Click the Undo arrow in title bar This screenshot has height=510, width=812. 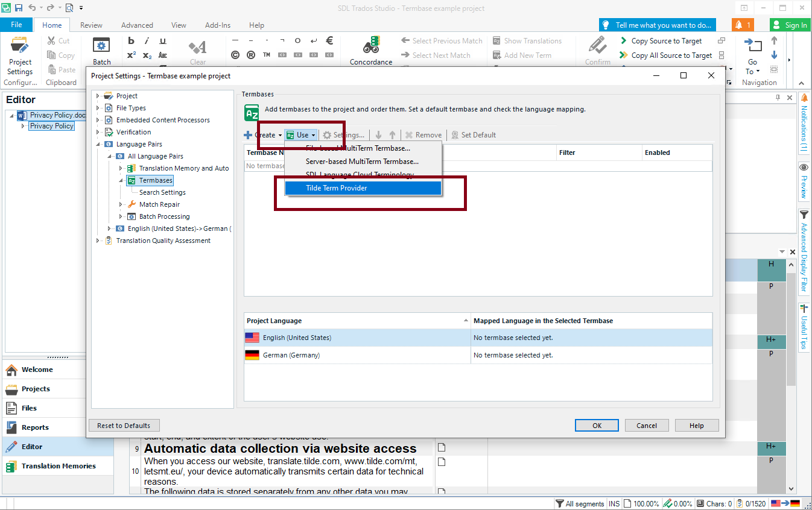click(x=33, y=8)
